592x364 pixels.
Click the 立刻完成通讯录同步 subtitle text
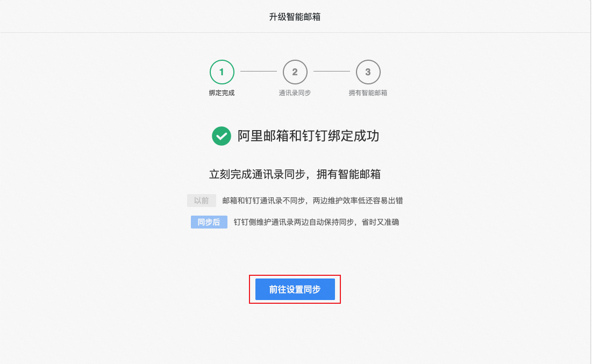(x=257, y=174)
